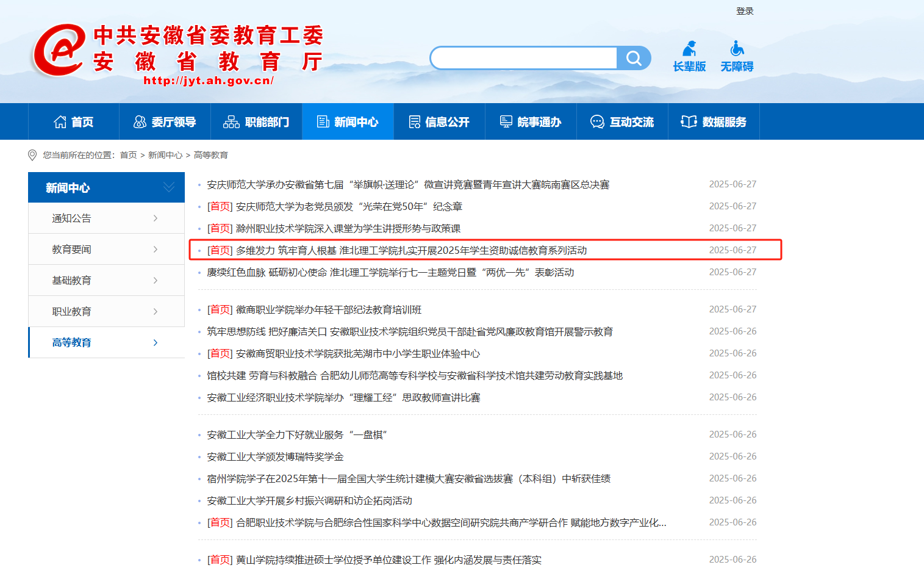
Task: Click the 委厅领导 people icon
Action: [x=140, y=122]
